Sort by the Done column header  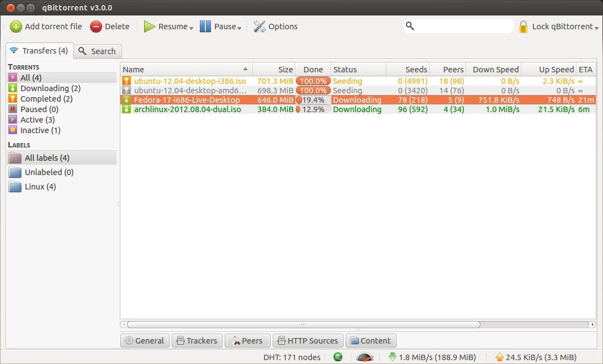313,69
